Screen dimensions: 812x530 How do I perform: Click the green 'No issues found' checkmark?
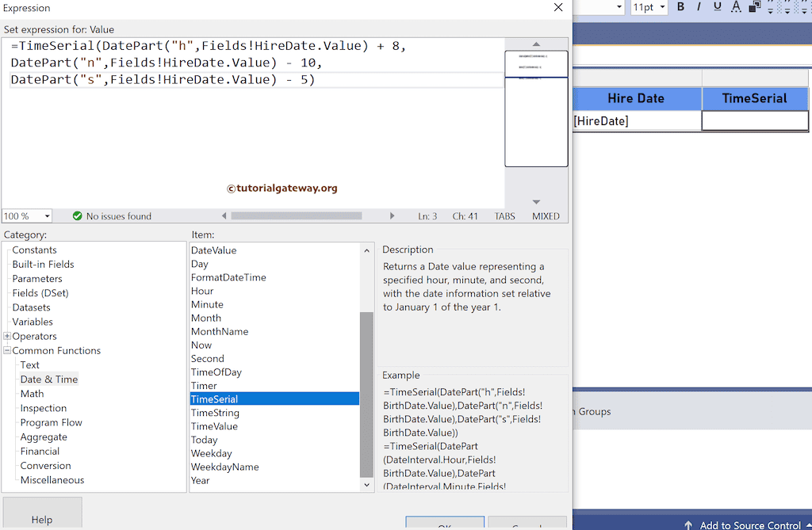coord(77,215)
